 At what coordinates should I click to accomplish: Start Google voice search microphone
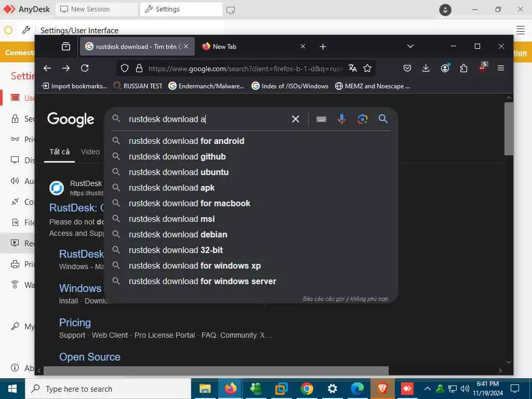[342, 119]
